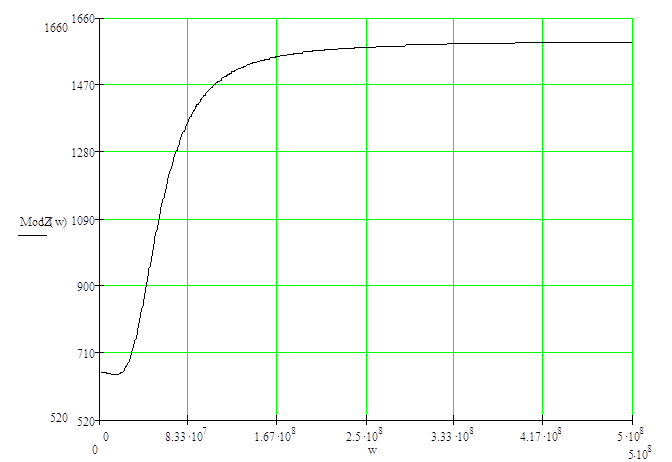The image size is (672, 462).
Task: Click the curve's minimum dip near the origin
Action: pos(116,374)
